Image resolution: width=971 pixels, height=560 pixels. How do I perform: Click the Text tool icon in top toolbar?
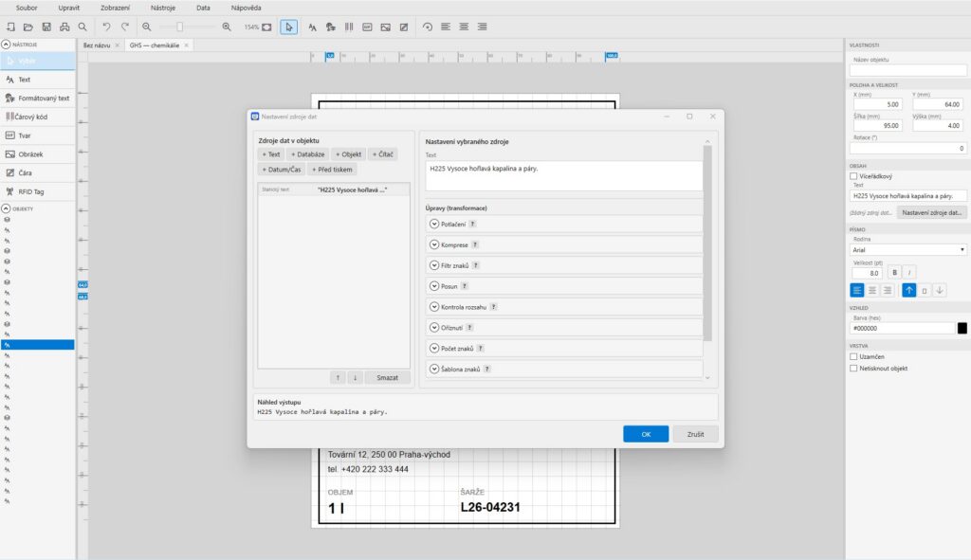[x=312, y=27]
